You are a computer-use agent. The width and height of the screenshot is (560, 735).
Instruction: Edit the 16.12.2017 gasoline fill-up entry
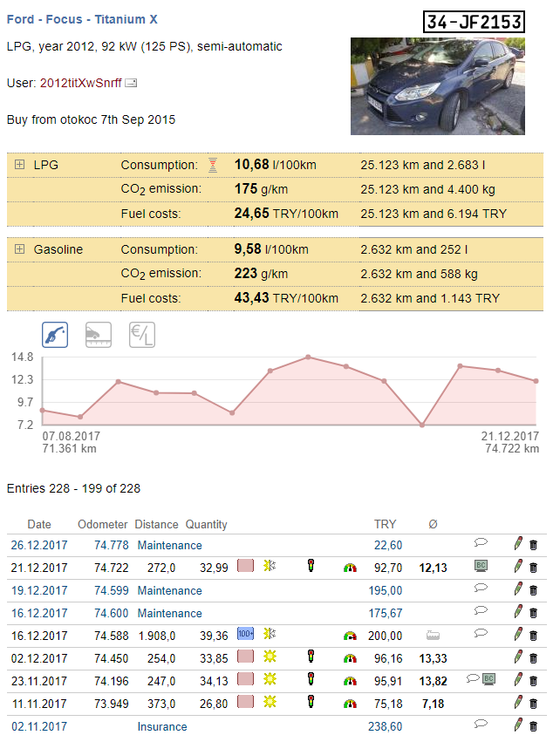[518, 634]
